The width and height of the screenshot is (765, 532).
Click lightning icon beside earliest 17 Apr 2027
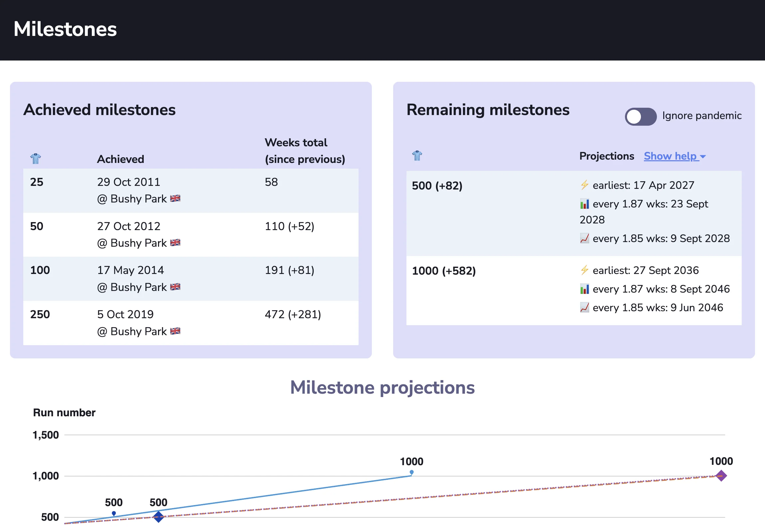584,185
